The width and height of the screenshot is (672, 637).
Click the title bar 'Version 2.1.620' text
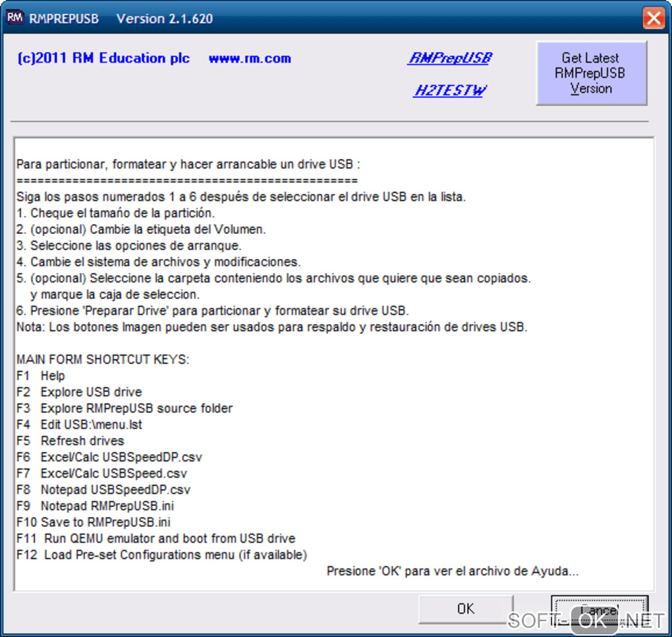point(165,18)
